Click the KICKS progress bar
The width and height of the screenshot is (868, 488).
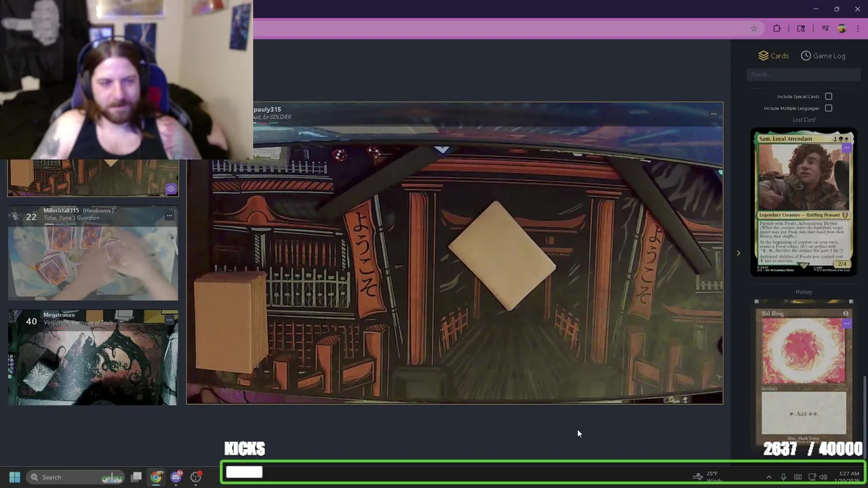point(542,472)
